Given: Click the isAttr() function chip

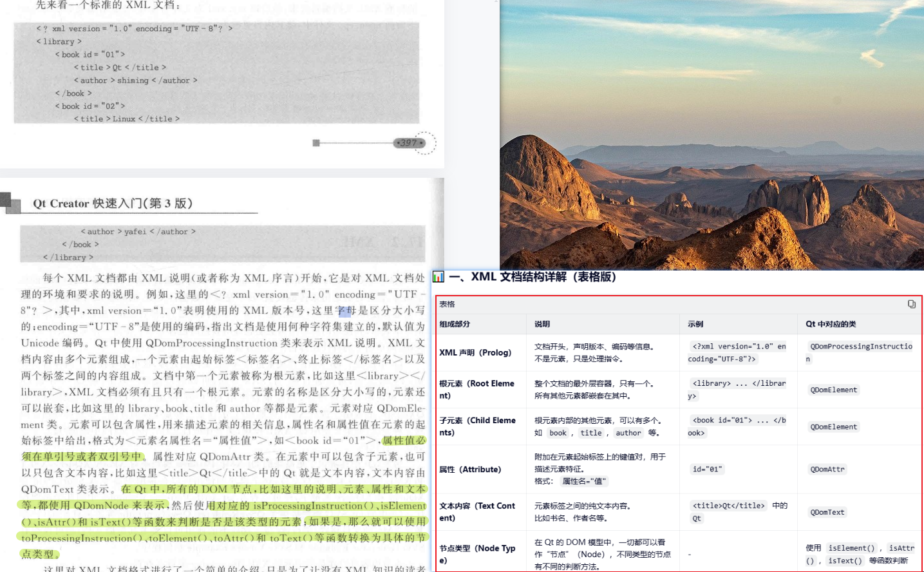Looking at the screenshot, I should point(860,554).
